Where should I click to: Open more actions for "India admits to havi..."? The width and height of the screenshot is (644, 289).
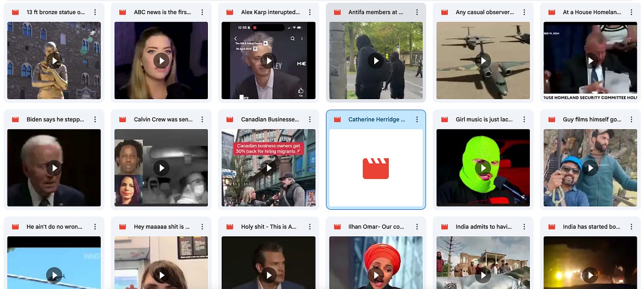tap(524, 227)
